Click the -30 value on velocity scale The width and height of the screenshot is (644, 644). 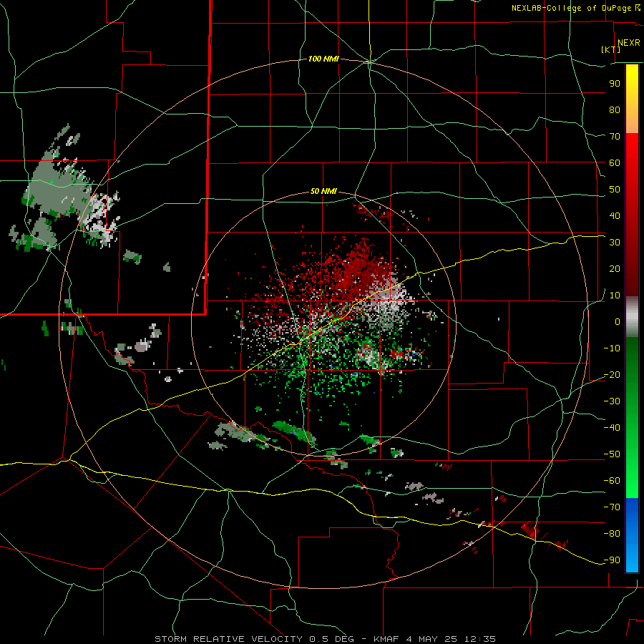(612, 401)
